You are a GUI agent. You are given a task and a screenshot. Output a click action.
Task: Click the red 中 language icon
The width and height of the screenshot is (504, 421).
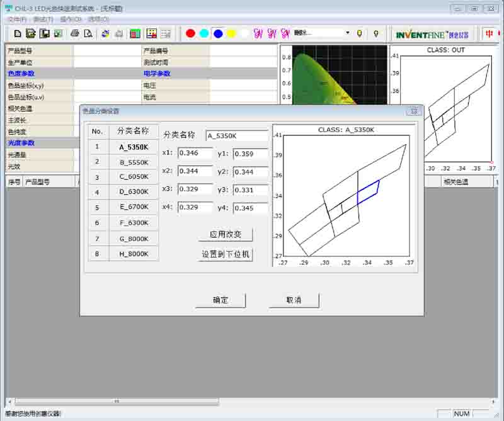pos(490,33)
